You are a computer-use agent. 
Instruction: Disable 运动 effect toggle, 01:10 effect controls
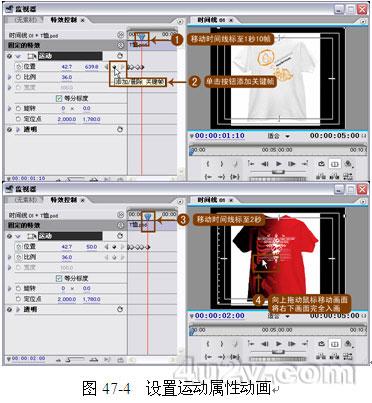pyautogui.click(x=9, y=56)
